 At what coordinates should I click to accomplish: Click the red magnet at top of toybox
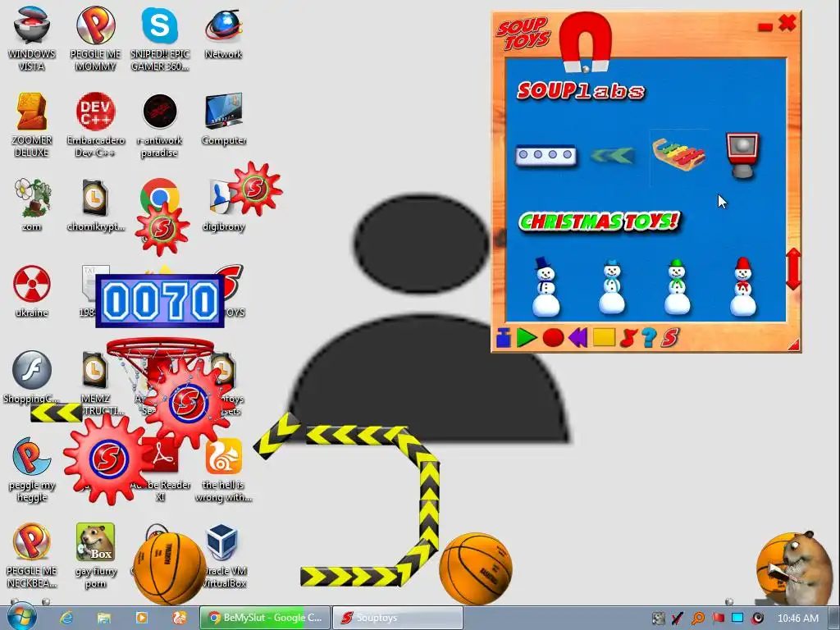point(586,43)
